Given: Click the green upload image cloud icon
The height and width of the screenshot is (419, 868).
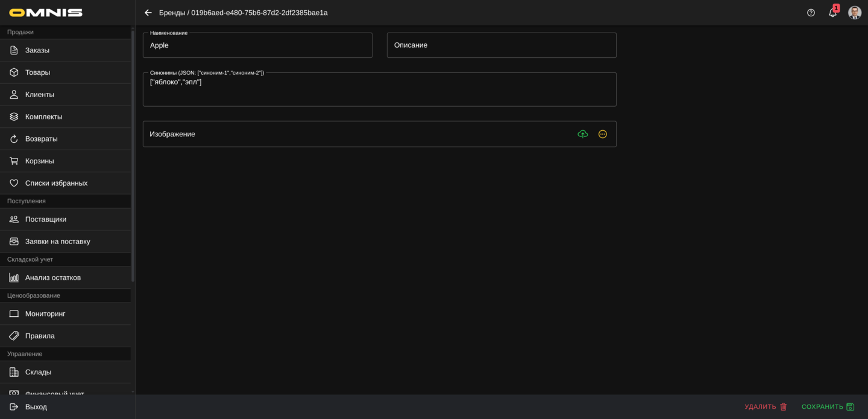Looking at the screenshot, I should coord(582,134).
